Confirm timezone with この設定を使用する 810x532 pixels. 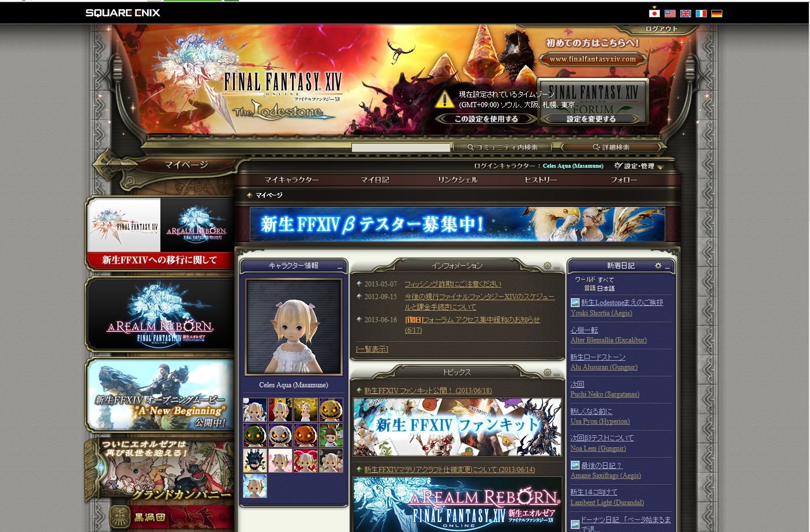(x=486, y=119)
